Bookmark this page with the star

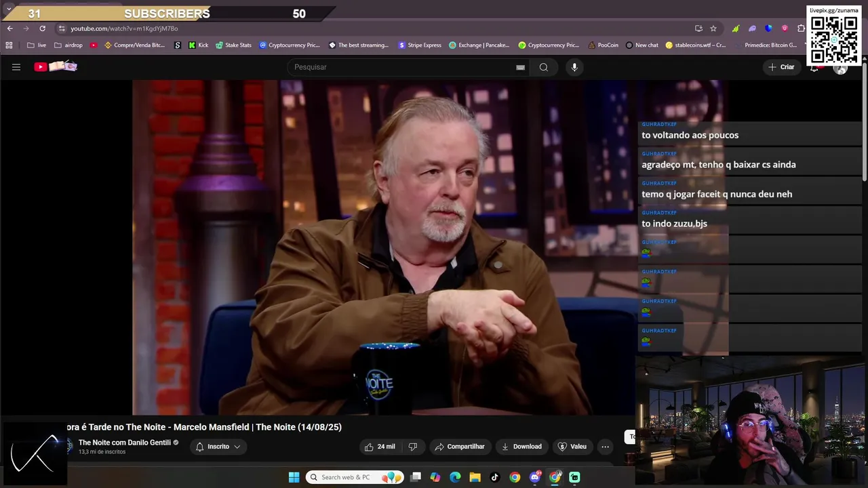(713, 28)
